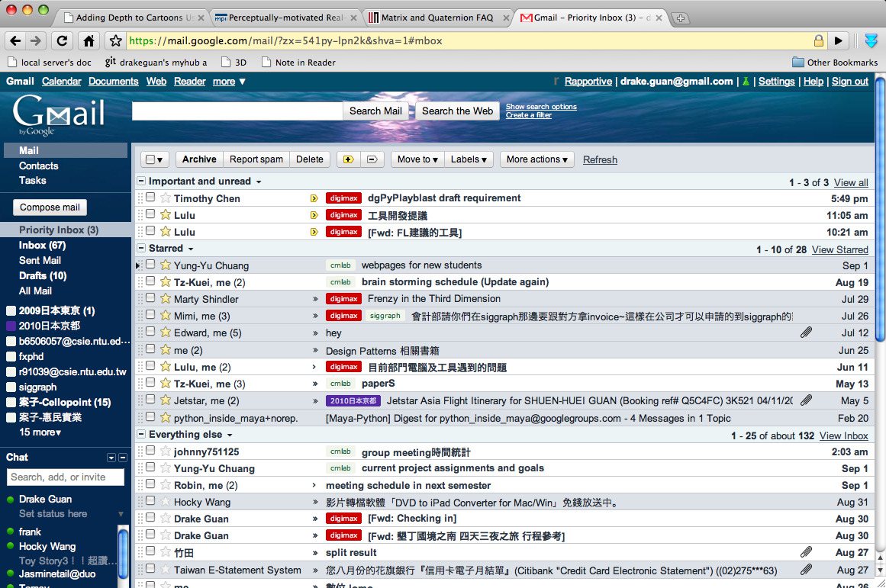Open the View Starred link

pos(839,249)
